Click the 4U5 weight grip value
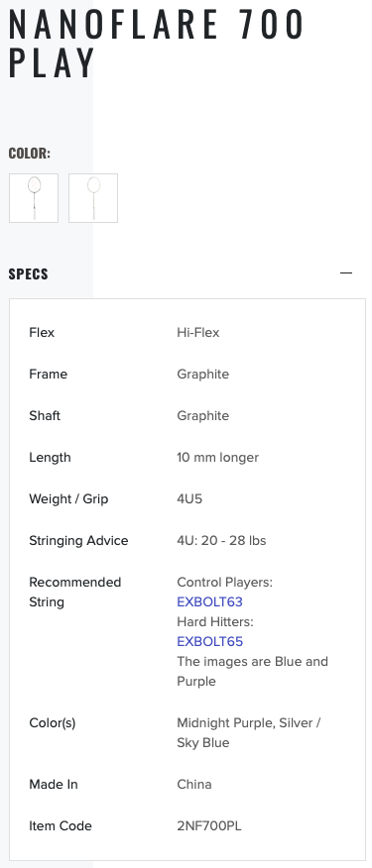This screenshot has width=372, height=868. (x=189, y=498)
